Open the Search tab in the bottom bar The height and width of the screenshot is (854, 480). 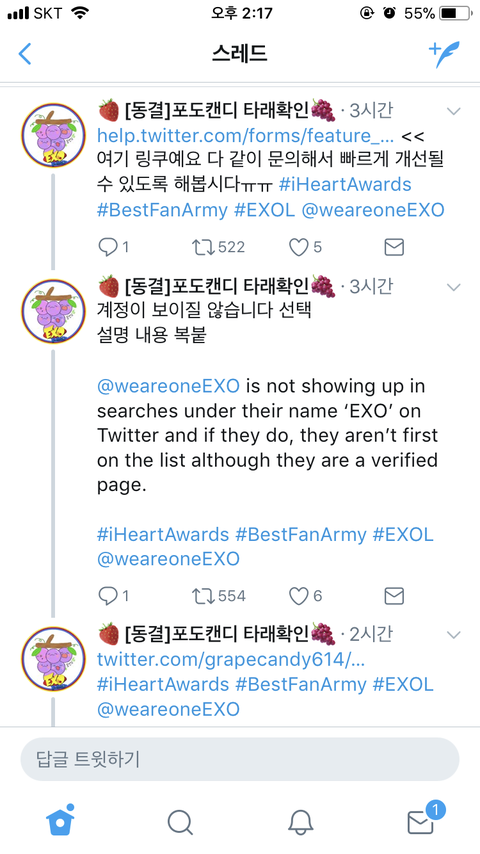(180, 822)
